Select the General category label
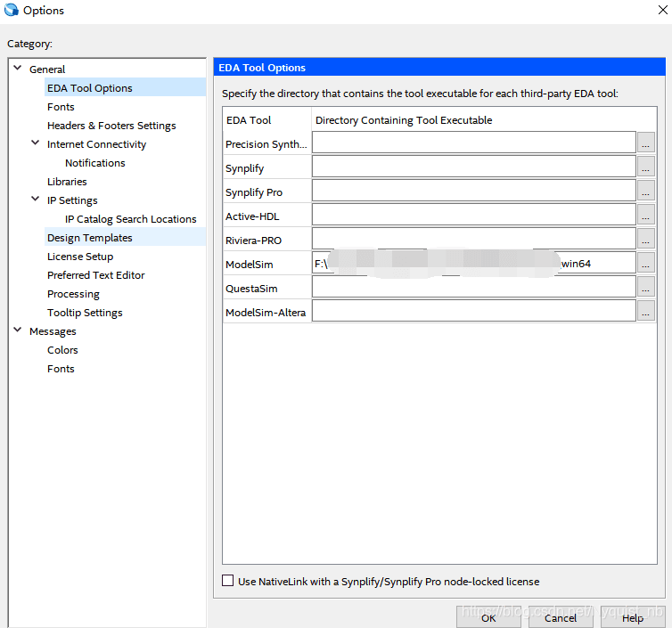The image size is (672, 628). click(47, 69)
